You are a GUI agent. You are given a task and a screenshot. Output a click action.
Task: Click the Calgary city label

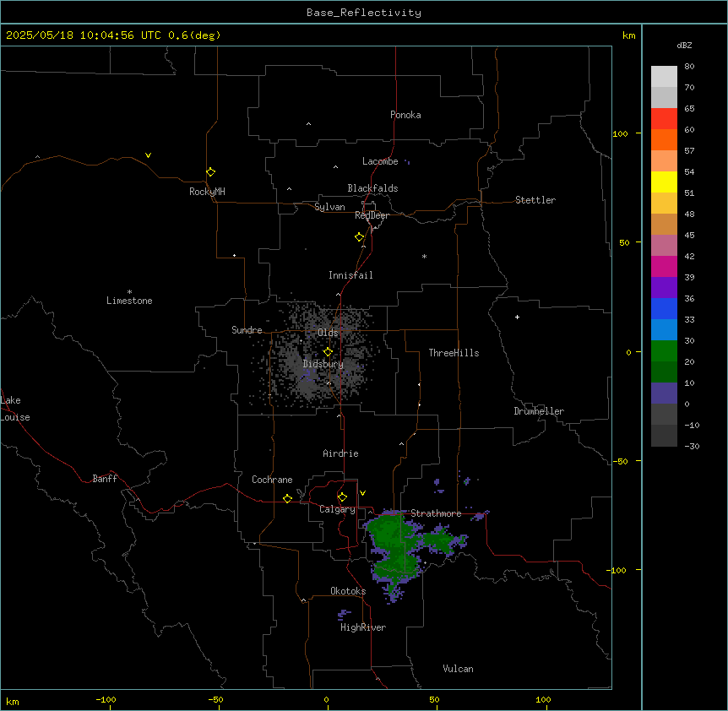pyautogui.click(x=337, y=509)
